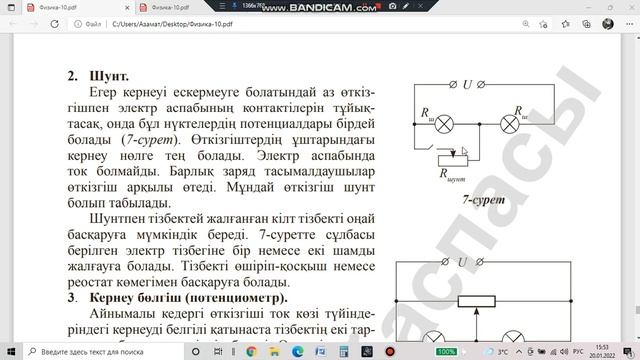Show hidden system tray icons chevron
Viewport: 640px width, 360px height.
[x=519, y=351]
